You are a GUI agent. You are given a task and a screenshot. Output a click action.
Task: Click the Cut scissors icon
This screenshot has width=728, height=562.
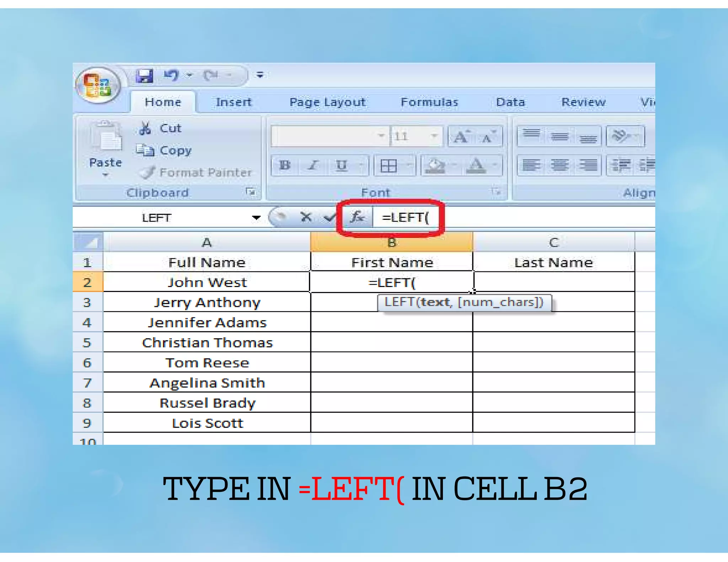click(x=145, y=128)
